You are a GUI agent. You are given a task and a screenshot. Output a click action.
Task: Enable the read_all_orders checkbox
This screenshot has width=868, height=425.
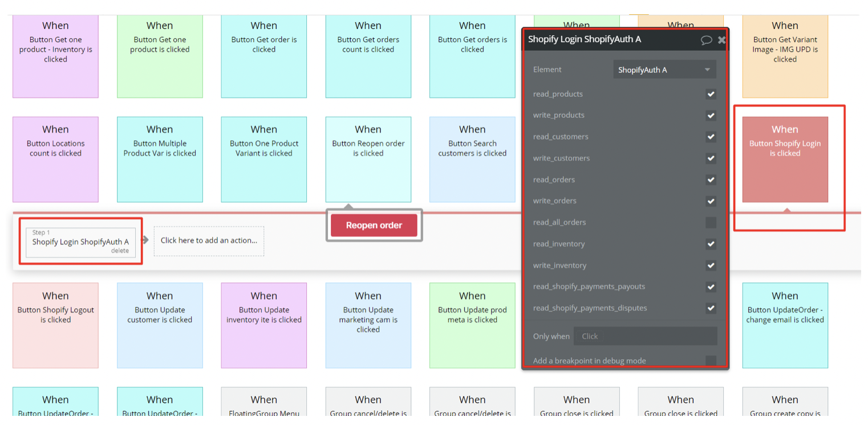tap(711, 222)
